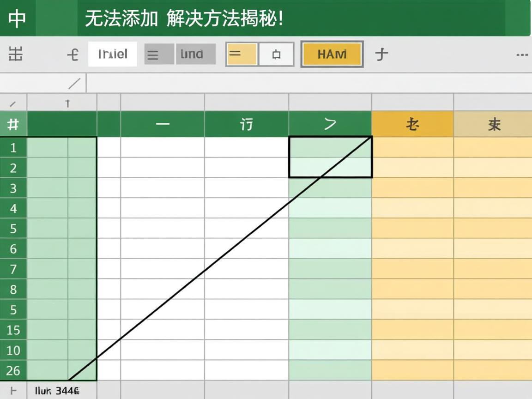Viewport: 532px width, 399px height.
Task: Toggle the Lind formatting option
Action: point(196,54)
